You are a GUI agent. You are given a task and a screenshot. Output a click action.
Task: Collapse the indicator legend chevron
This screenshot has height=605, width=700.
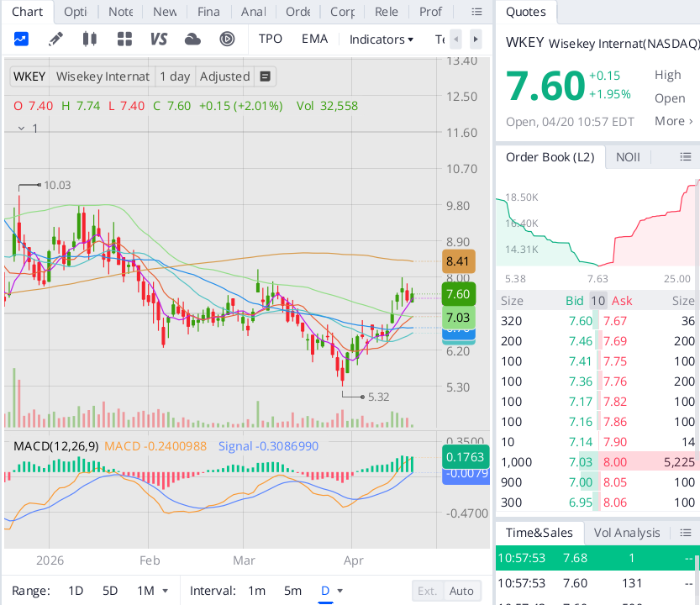(21, 129)
